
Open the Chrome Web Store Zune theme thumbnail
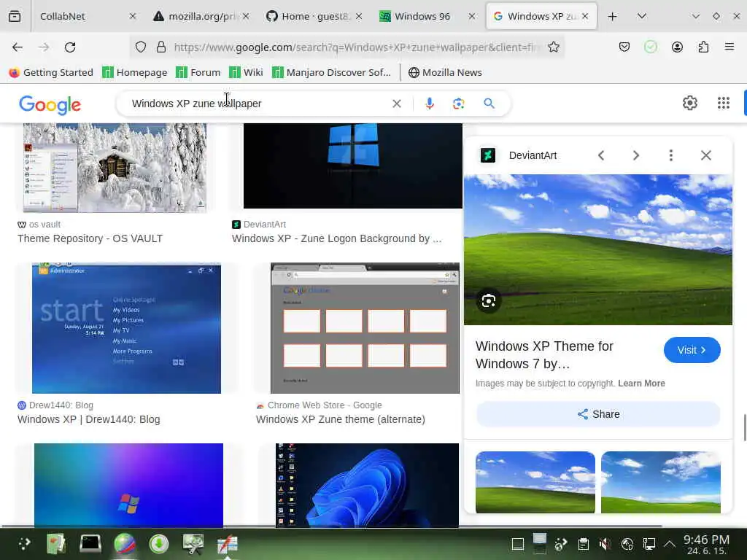365,328
